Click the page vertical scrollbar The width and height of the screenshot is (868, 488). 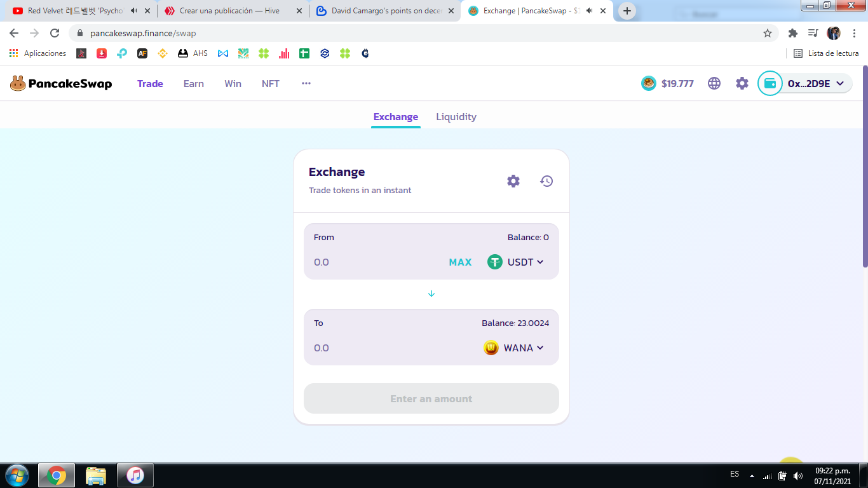[x=865, y=166]
